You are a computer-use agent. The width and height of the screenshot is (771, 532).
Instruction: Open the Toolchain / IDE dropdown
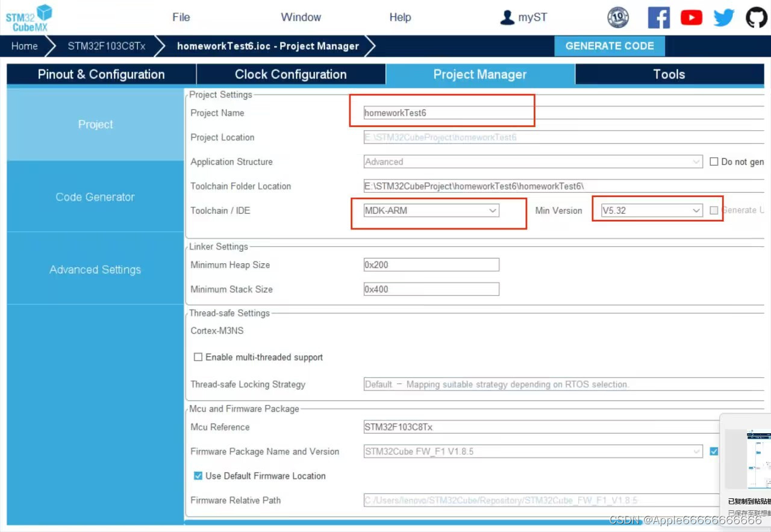[431, 210]
